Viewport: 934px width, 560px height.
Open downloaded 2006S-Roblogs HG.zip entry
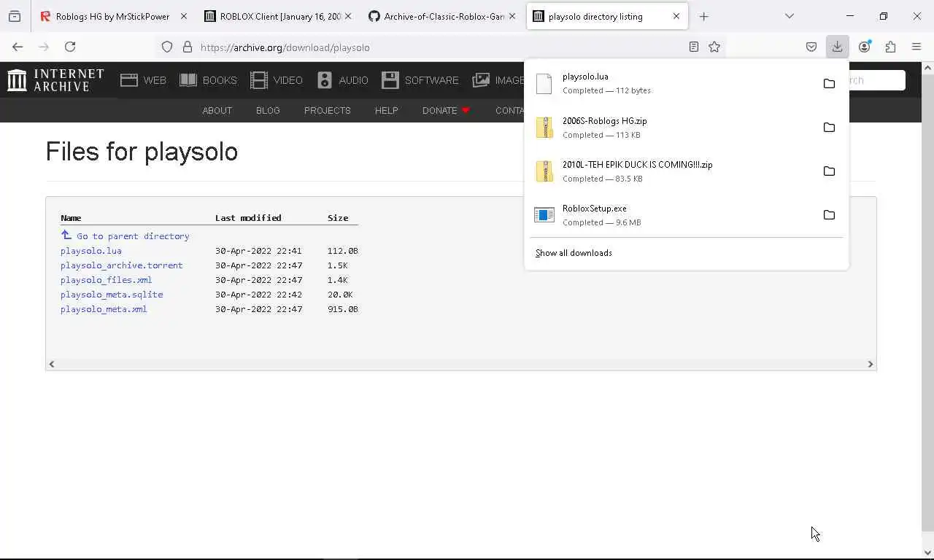pyautogui.click(x=671, y=128)
